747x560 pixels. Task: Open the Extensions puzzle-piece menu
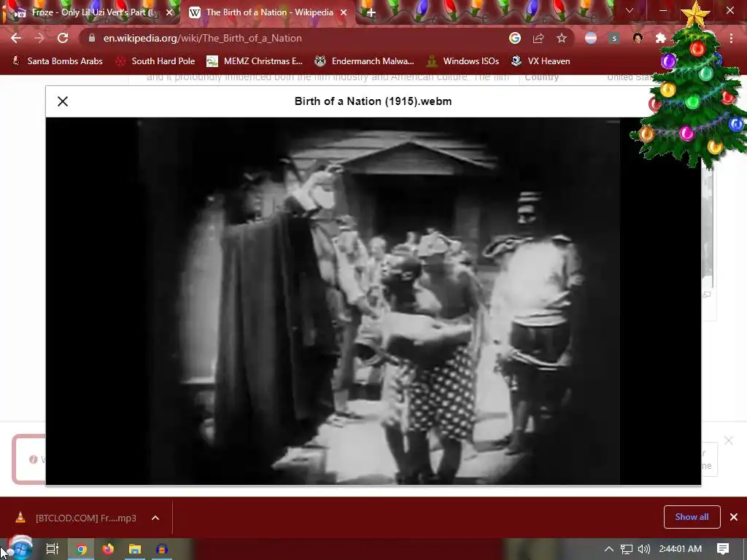coord(661,38)
